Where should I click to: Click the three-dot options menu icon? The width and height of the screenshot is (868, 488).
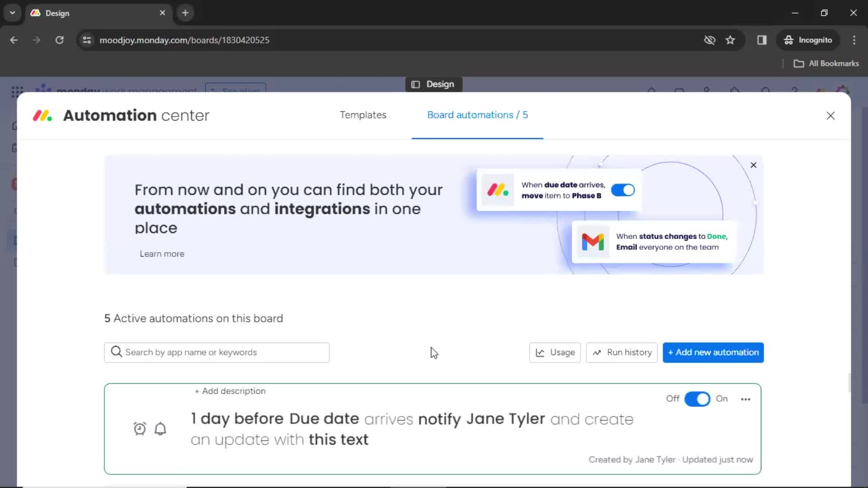click(x=746, y=399)
